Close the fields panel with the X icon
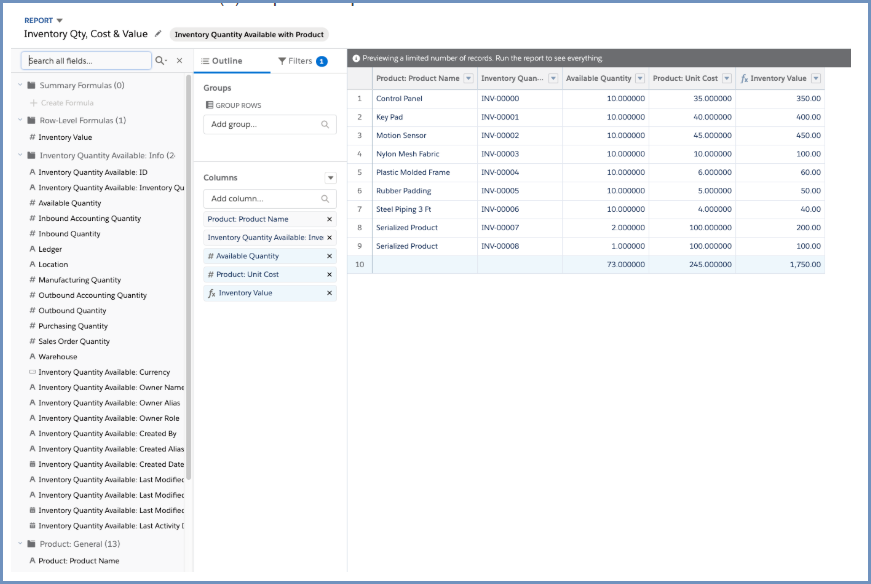Screen dimensions: 871x584 click(179, 61)
